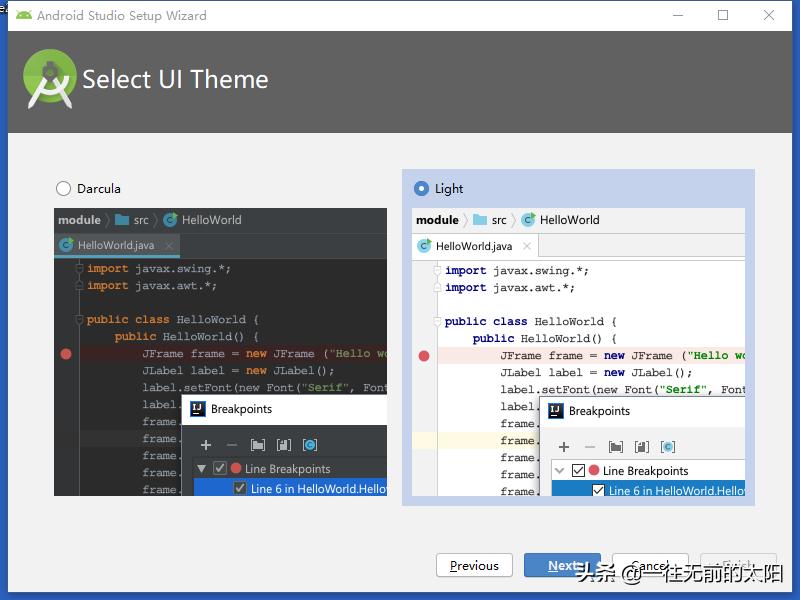Screen dimensions: 800x600
Task: Toggle the Line Breakpoints checkbox in Light preview
Action: pos(576,469)
